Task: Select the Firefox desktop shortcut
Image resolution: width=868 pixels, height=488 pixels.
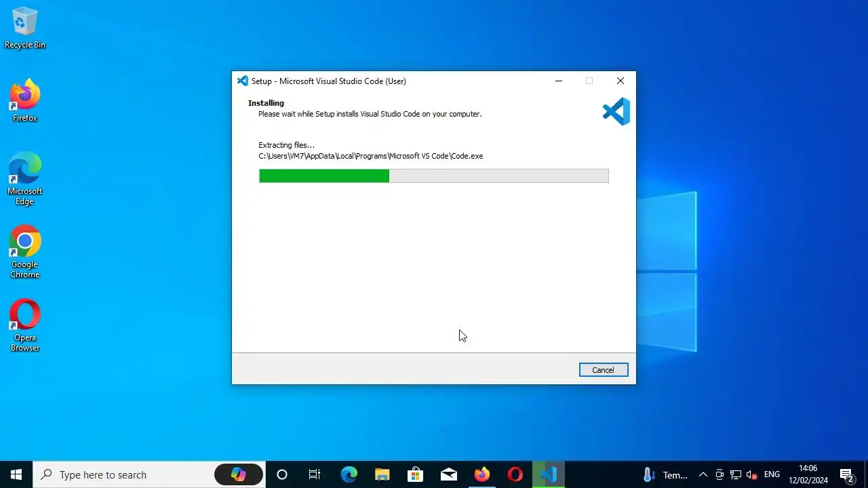Action: click(x=25, y=102)
